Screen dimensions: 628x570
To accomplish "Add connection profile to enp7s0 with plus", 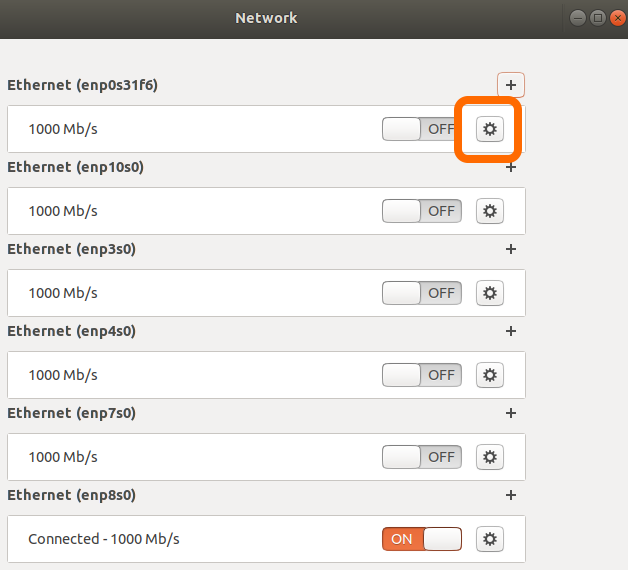I will [x=511, y=413].
